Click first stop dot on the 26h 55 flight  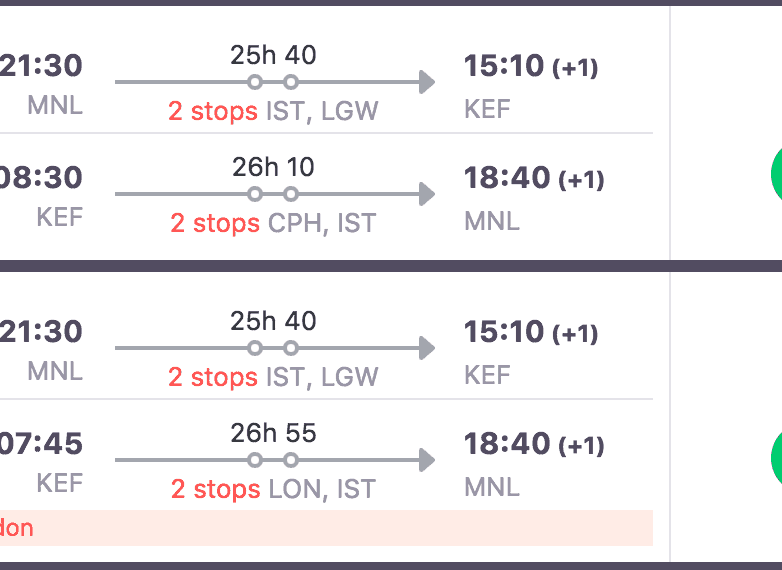point(255,460)
